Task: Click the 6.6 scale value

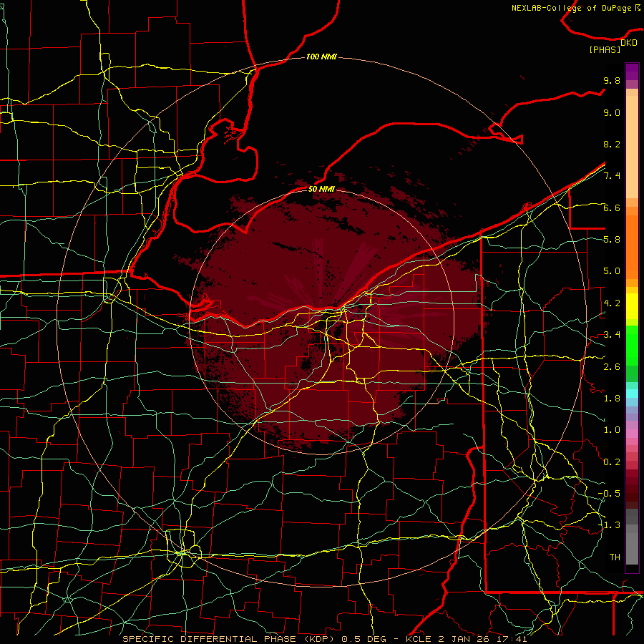Action: 612,208
